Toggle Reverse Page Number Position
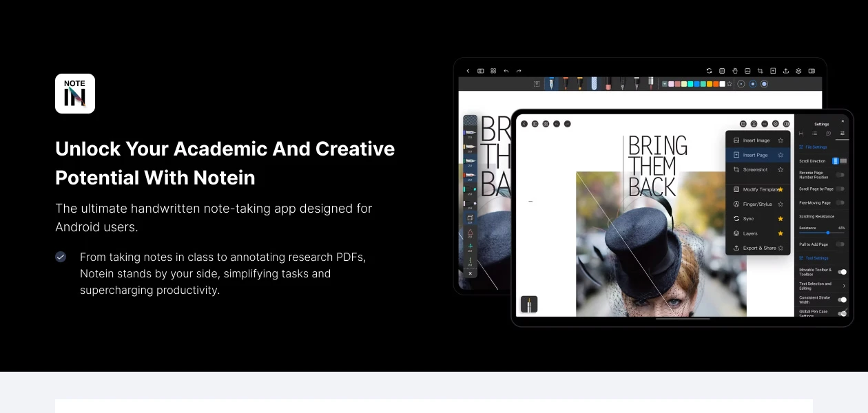868x413 pixels. (x=839, y=176)
